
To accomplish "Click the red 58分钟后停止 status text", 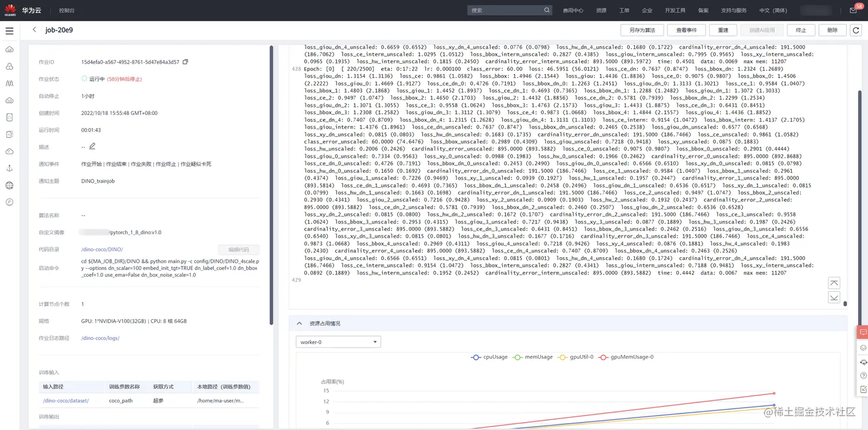I will point(125,79).
